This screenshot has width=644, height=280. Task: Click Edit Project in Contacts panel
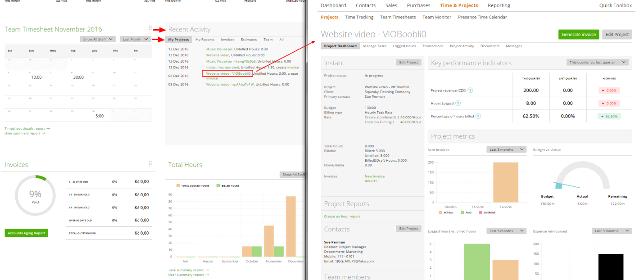coord(408,229)
